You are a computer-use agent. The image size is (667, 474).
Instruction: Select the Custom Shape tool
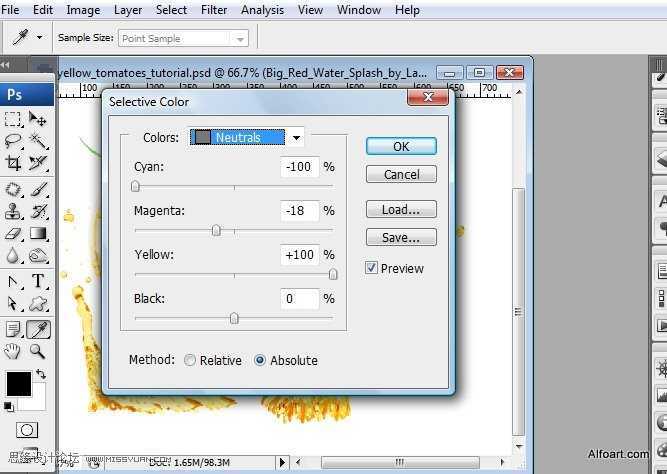click(38, 303)
